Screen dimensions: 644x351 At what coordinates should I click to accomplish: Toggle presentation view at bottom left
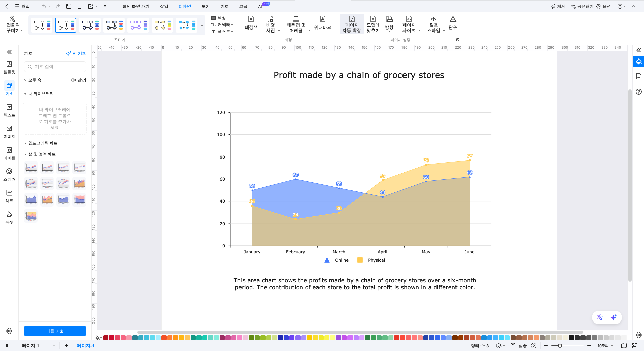point(9,346)
